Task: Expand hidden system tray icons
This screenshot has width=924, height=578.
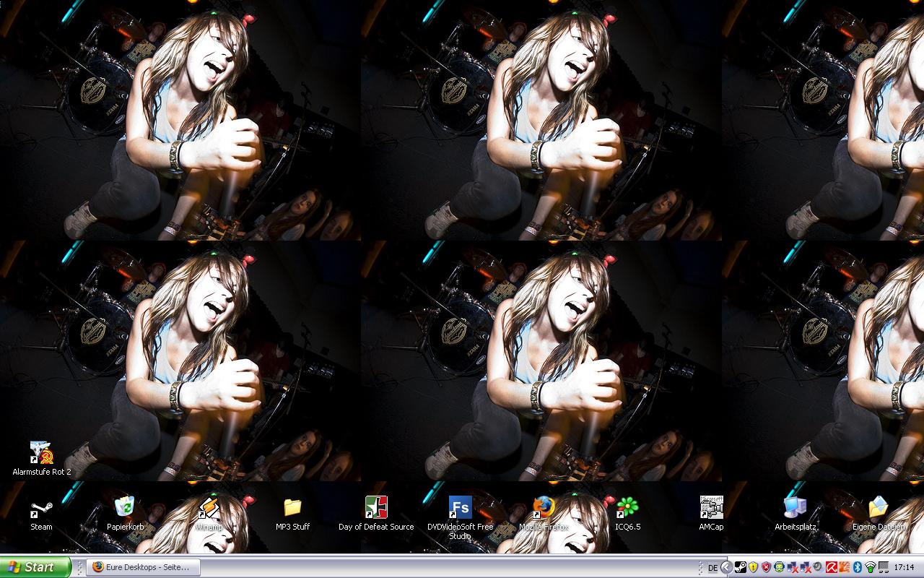Action: (727, 567)
